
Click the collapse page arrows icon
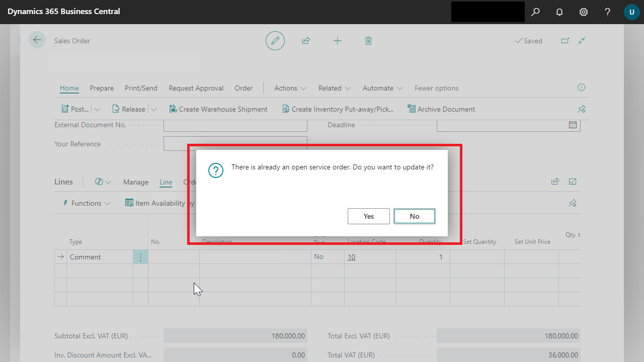582,41
